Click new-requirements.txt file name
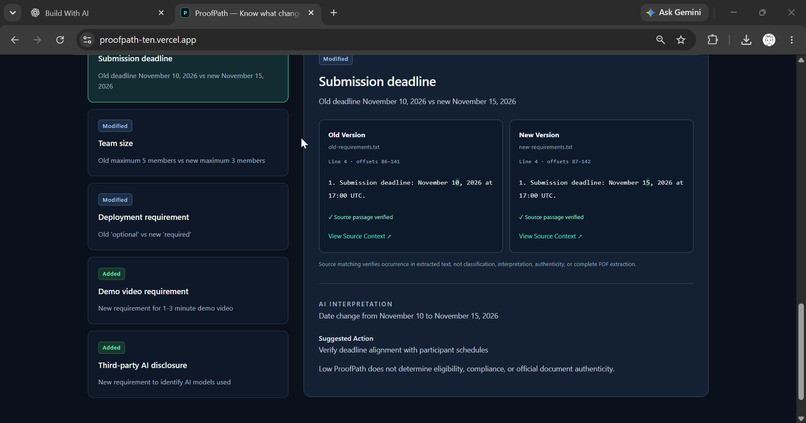 pos(545,147)
